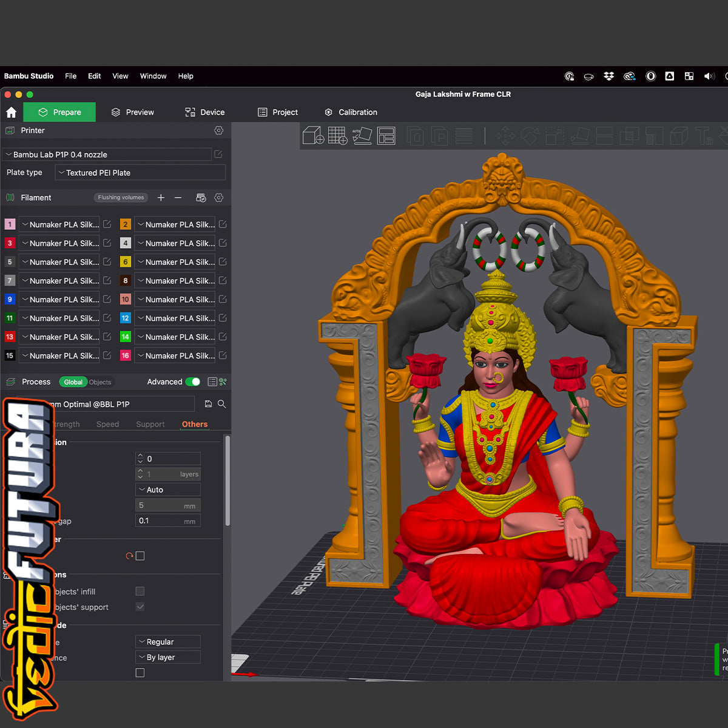Image resolution: width=728 pixels, height=728 pixels.
Task: Click the Filament settings gear icon
Action: (x=218, y=198)
